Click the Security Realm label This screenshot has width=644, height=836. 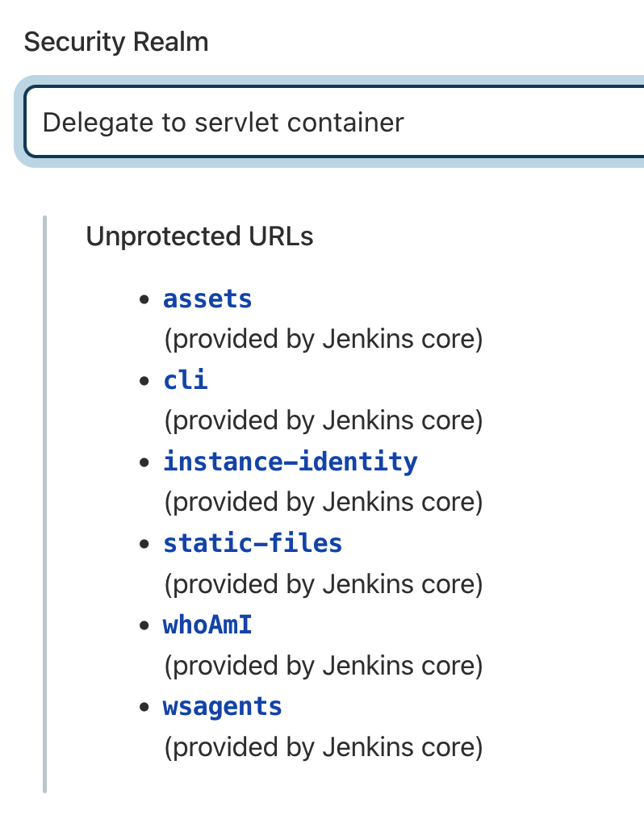(x=116, y=42)
